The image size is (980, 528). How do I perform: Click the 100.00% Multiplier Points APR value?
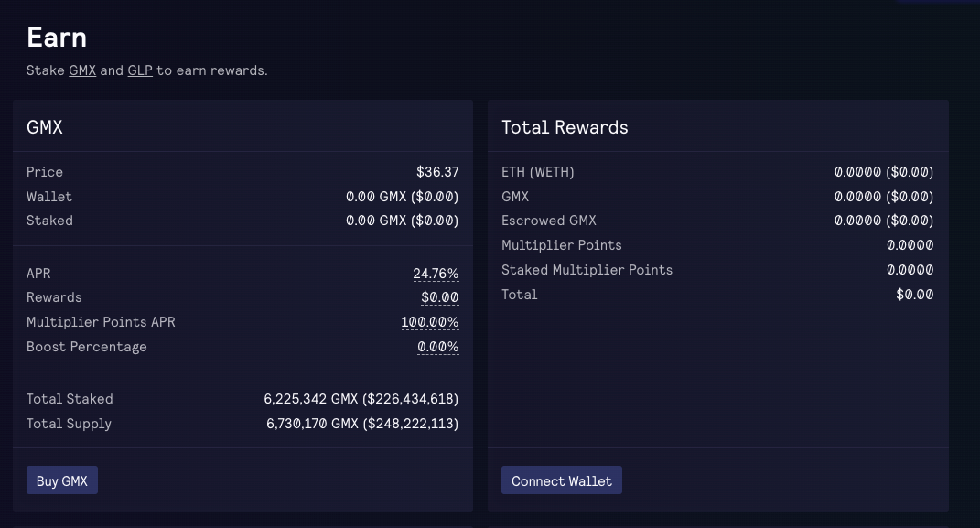coord(430,322)
